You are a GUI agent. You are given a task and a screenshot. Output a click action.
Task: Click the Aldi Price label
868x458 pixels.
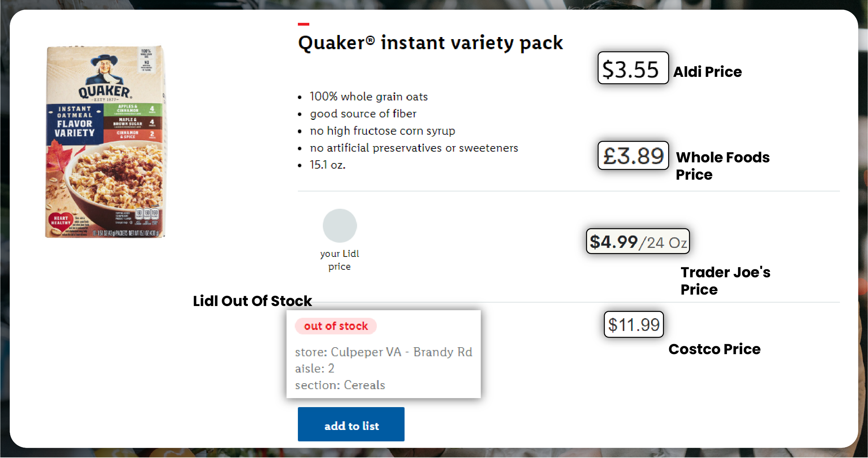click(707, 72)
